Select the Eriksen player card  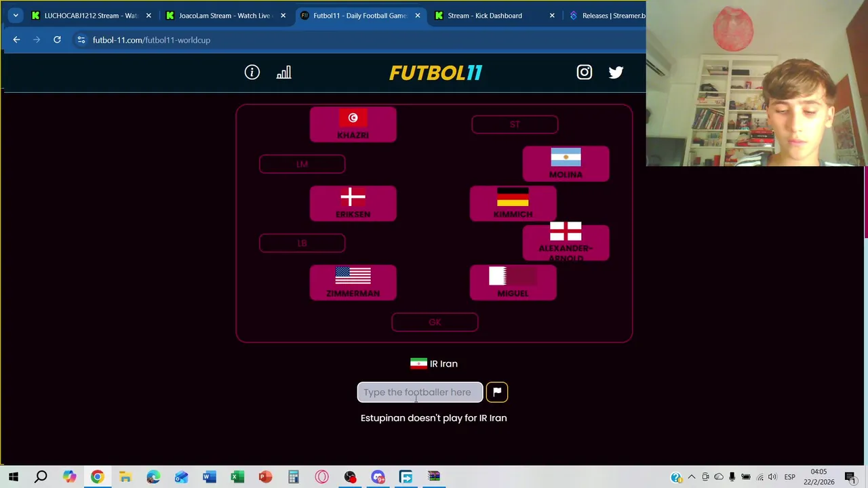[353, 203]
